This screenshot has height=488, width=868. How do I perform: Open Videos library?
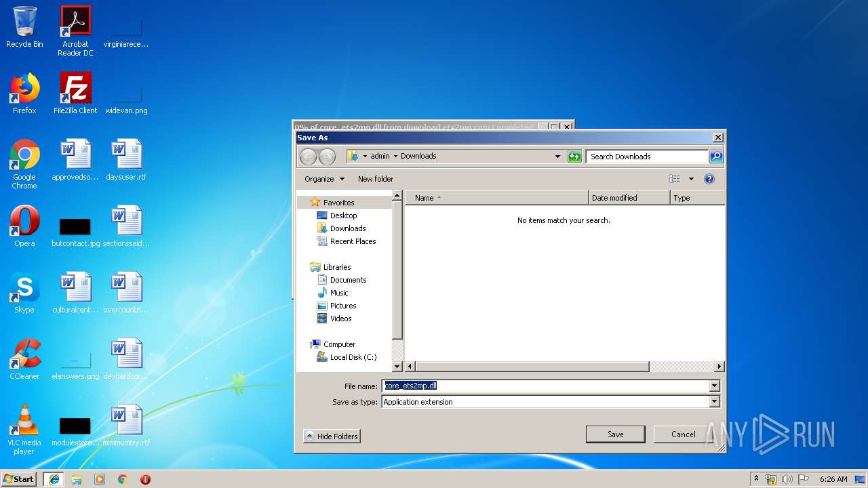[x=340, y=319]
